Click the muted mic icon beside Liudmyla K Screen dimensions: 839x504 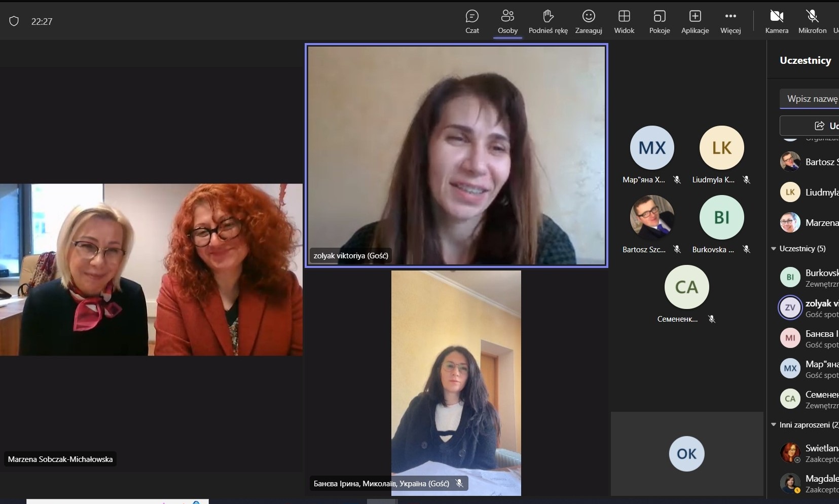pos(746,180)
